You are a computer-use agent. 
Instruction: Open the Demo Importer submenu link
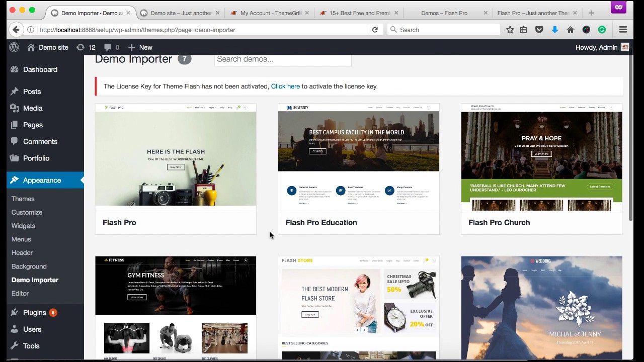coord(35,280)
